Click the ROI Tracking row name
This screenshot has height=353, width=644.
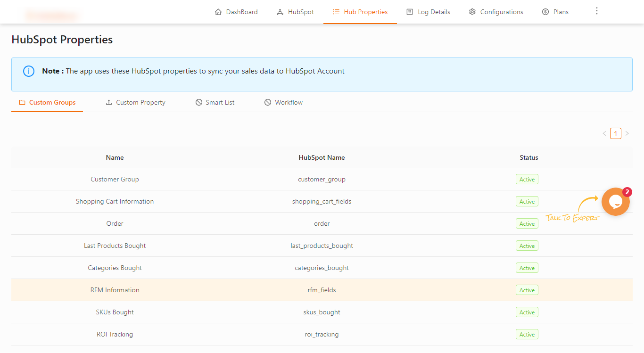tap(115, 334)
